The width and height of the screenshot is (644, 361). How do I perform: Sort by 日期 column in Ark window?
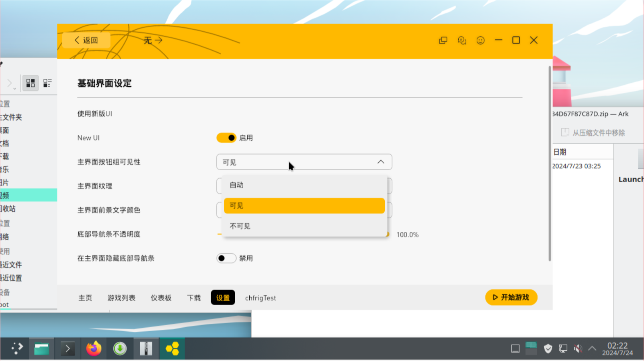(583, 152)
